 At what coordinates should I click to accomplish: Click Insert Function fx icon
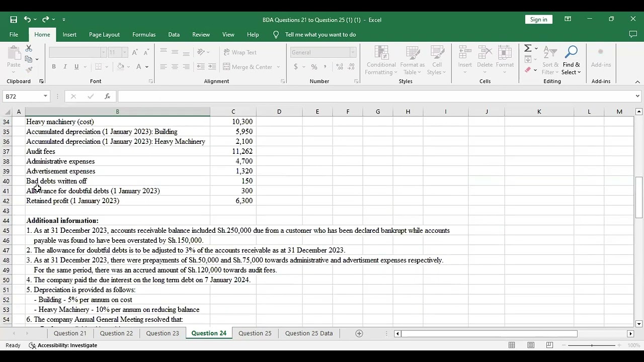pos(107,96)
